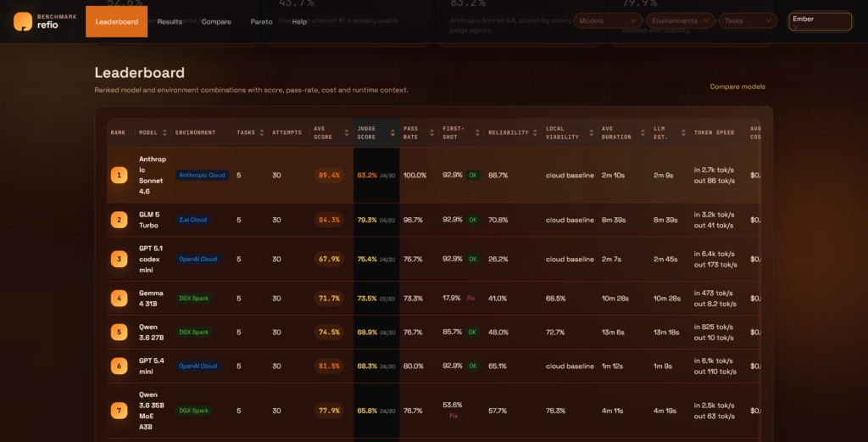Viewport: 868px width, 442px height.
Task: Click the Refio benchmark logo icon
Action: coord(23,21)
